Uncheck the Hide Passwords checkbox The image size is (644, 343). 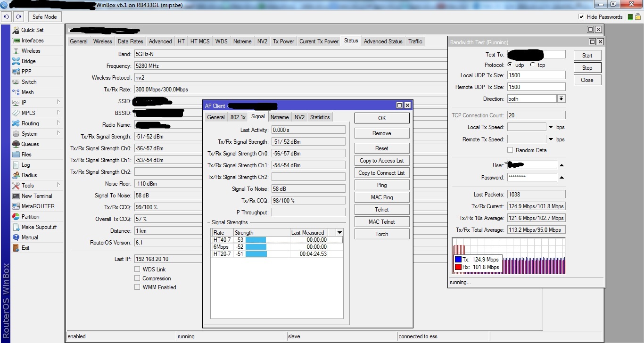point(581,17)
